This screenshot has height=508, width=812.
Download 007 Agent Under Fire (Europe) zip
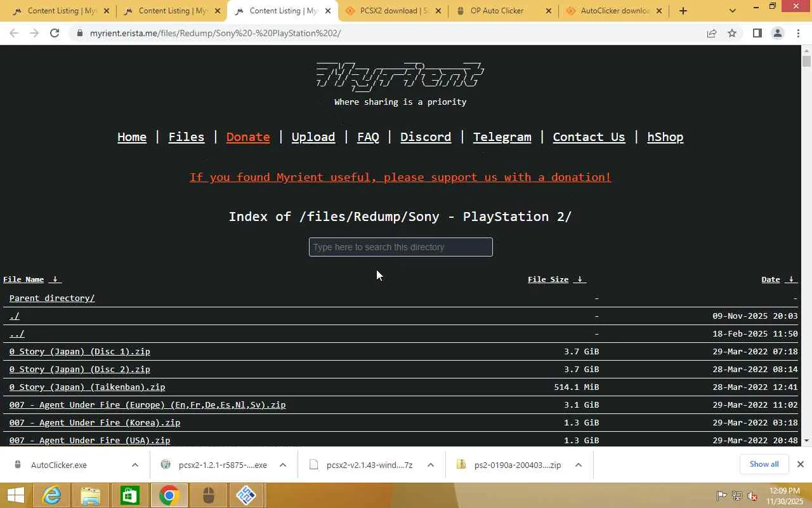tap(148, 404)
